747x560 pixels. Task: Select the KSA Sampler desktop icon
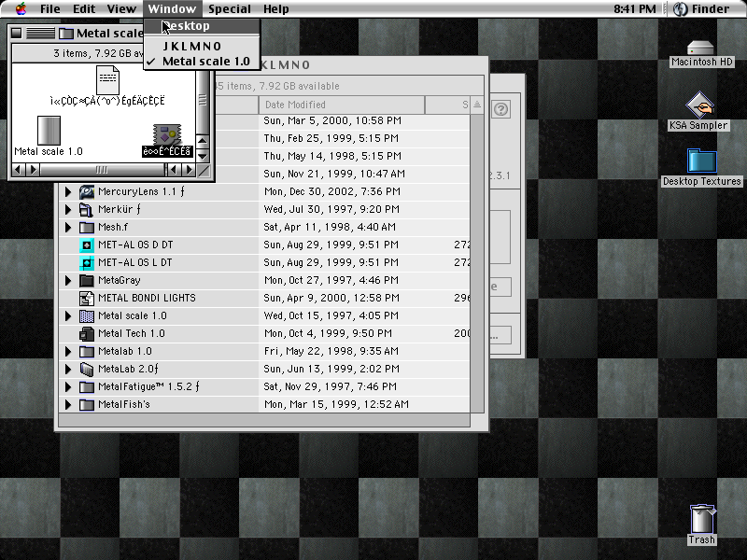tap(698, 105)
